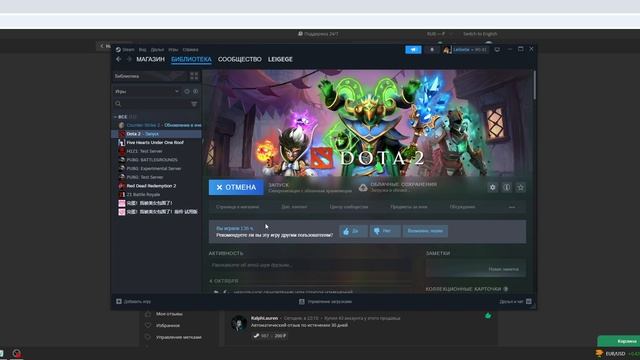Open the Steam announcements megaphone button

click(x=413, y=50)
